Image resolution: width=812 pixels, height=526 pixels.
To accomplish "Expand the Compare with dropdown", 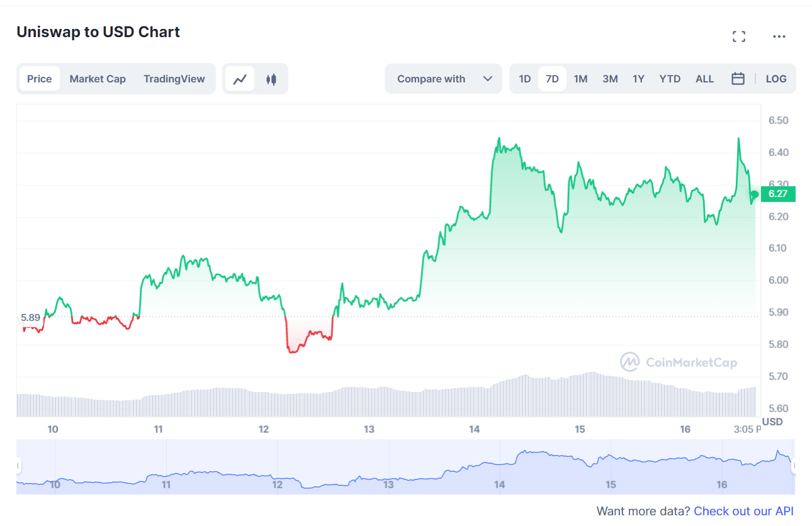I will tap(444, 79).
